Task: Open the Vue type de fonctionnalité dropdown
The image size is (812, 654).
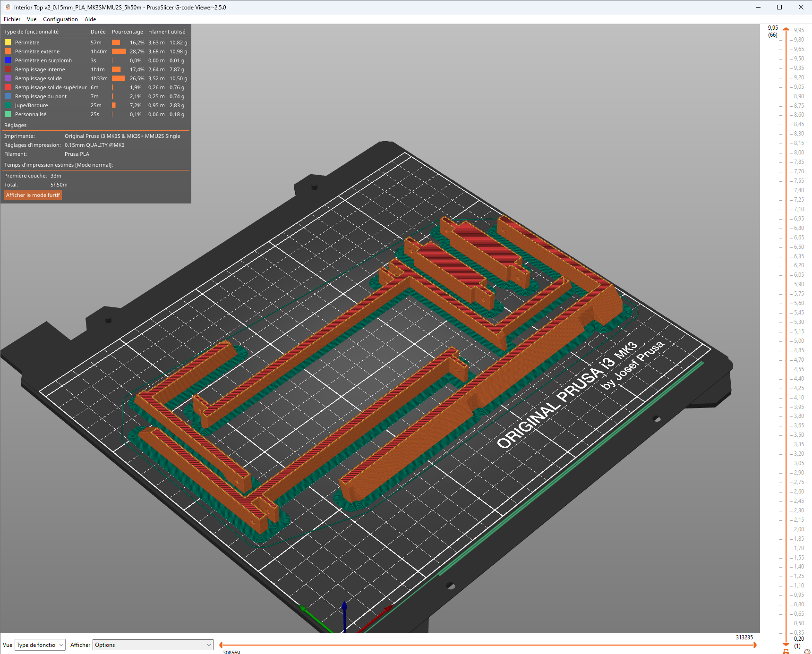Action: click(x=40, y=645)
